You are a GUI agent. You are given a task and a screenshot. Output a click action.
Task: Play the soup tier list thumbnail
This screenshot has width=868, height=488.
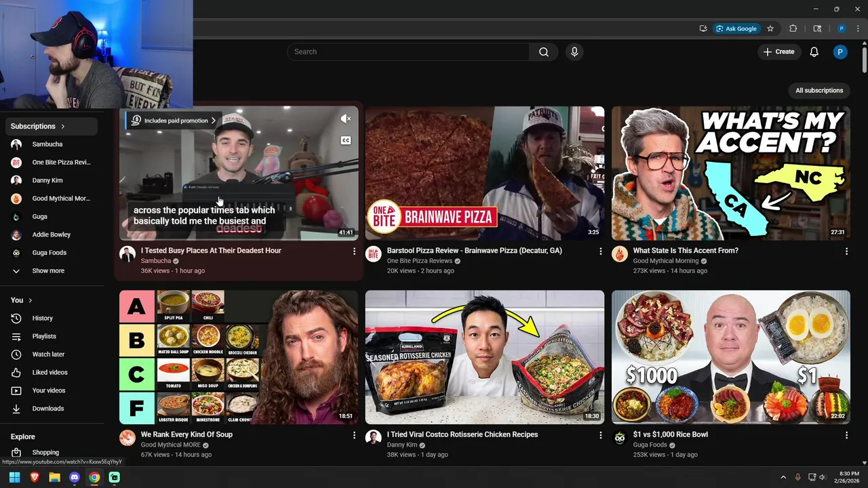(x=239, y=357)
